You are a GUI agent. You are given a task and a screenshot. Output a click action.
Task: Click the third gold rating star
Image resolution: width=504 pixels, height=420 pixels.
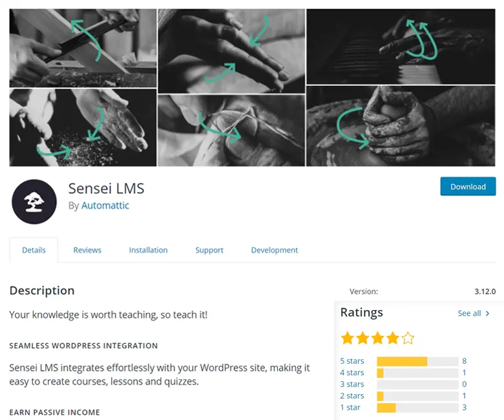(x=378, y=338)
